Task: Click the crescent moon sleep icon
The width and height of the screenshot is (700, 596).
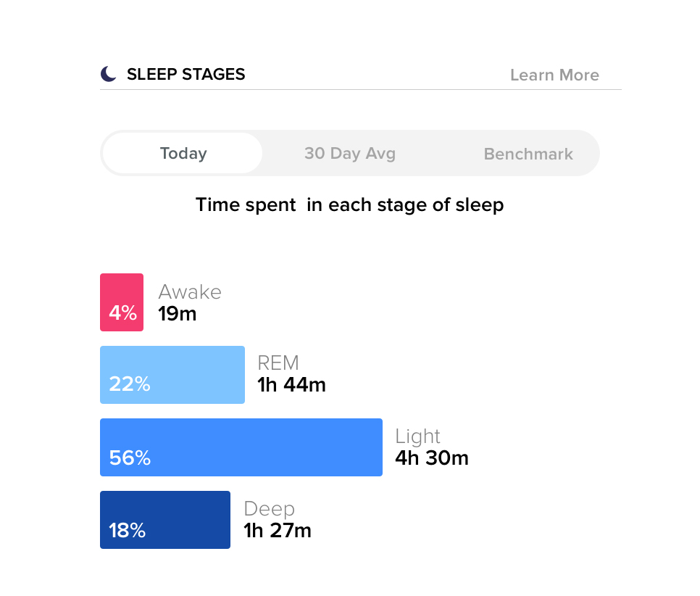Action: [x=108, y=74]
